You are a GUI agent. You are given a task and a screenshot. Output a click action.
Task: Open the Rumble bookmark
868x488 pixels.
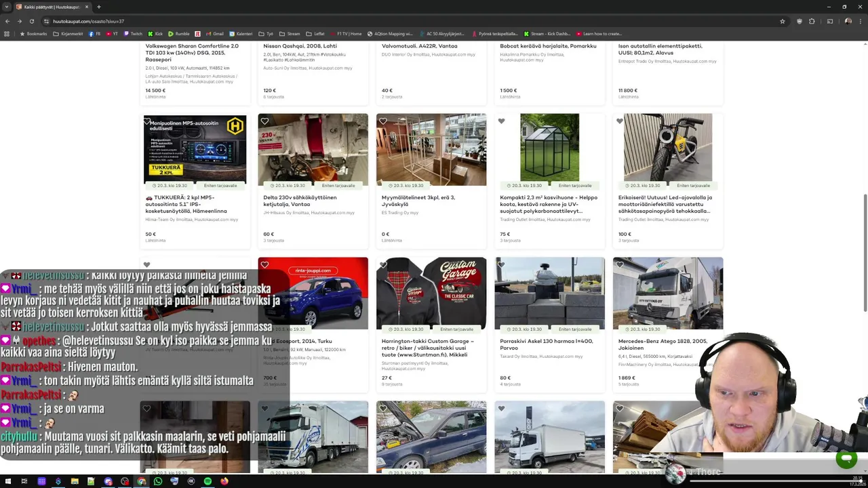point(179,33)
